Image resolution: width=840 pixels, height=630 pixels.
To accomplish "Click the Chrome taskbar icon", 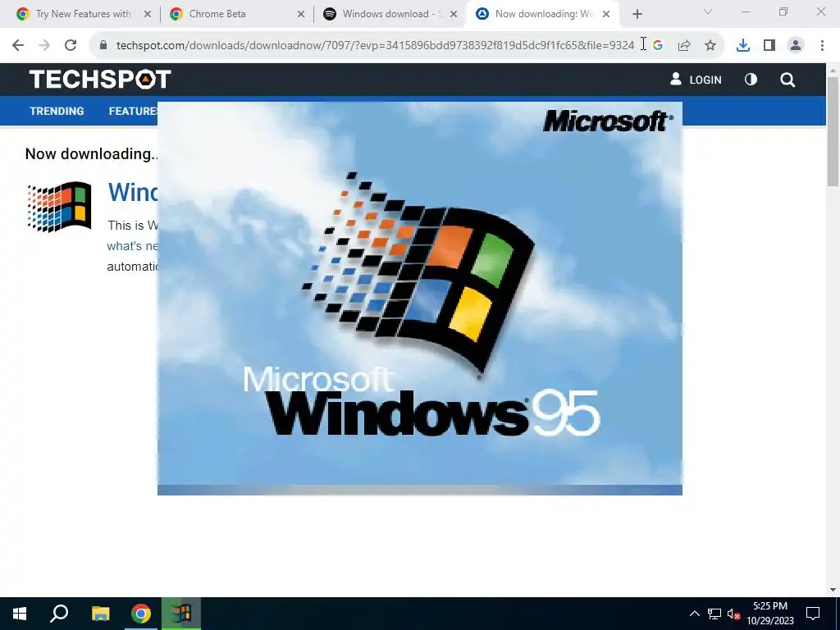I will pyautogui.click(x=141, y=614).
